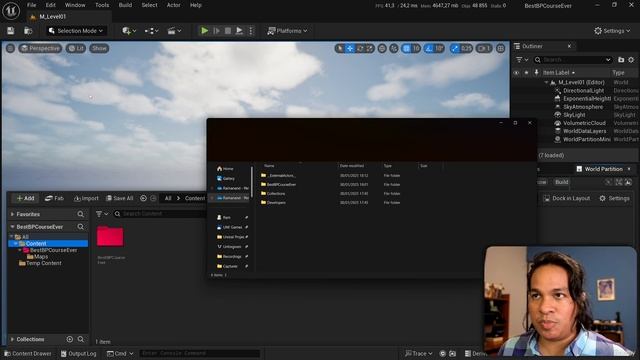
Task: Open the File menu
Action: click(x=31, y=5)
